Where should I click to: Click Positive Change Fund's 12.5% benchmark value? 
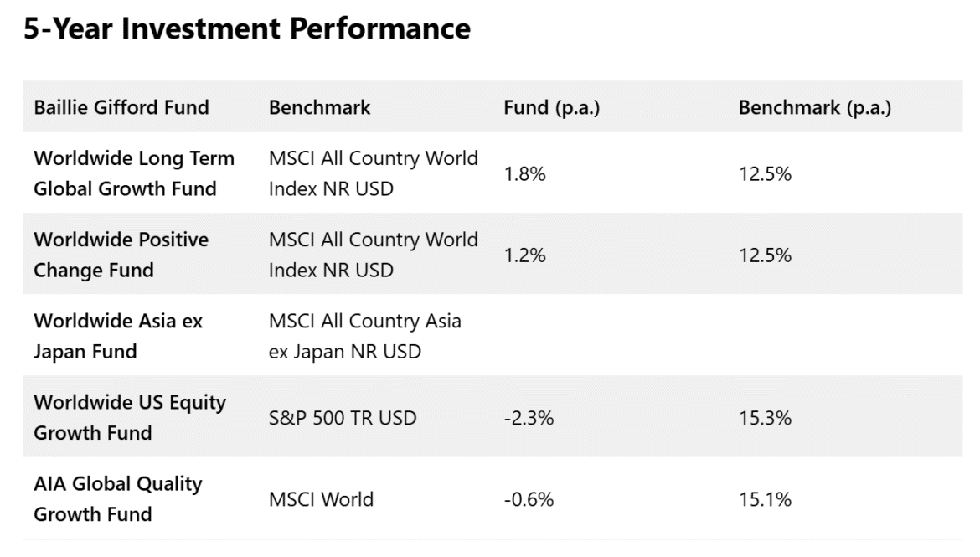click(765, 255)
